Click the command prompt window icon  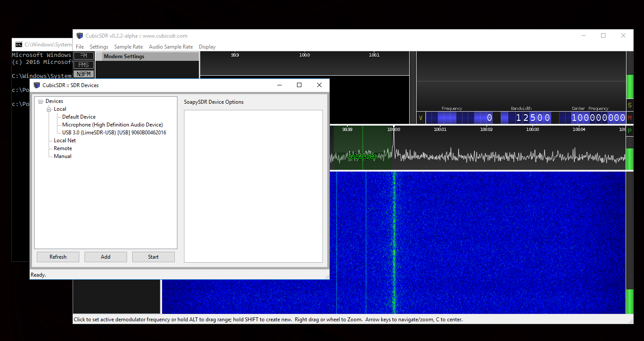pyautogui.click(x=19, y=45)
